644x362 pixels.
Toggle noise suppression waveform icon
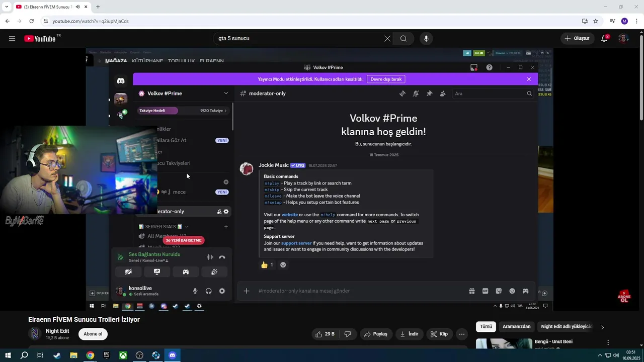click(x=210, y=257)
